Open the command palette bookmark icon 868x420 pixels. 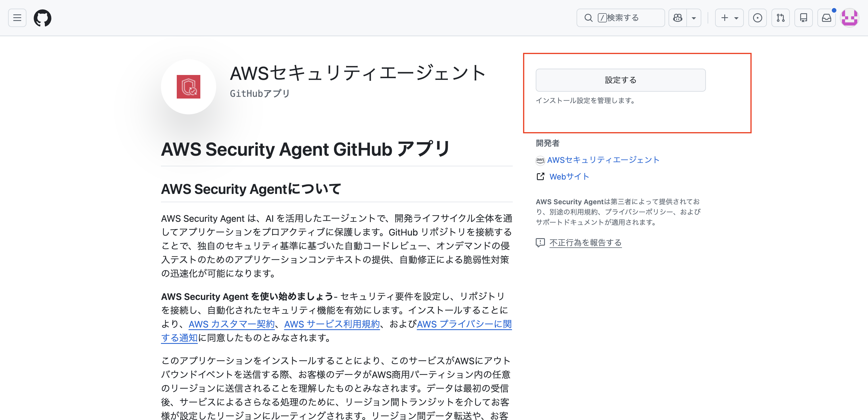pos(804,18)
